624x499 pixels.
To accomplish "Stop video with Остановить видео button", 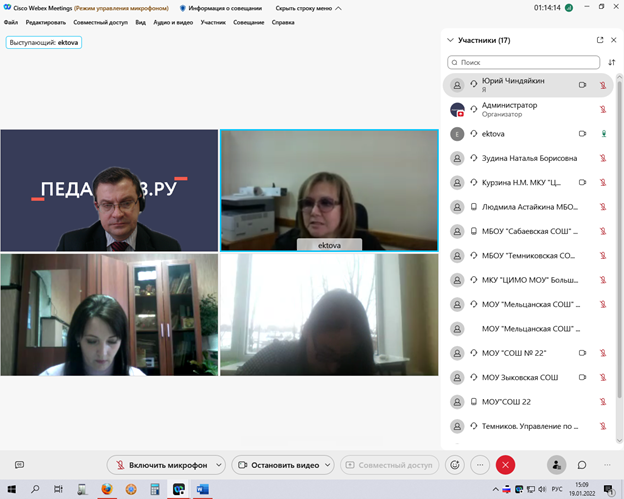I will pos(279,465).
